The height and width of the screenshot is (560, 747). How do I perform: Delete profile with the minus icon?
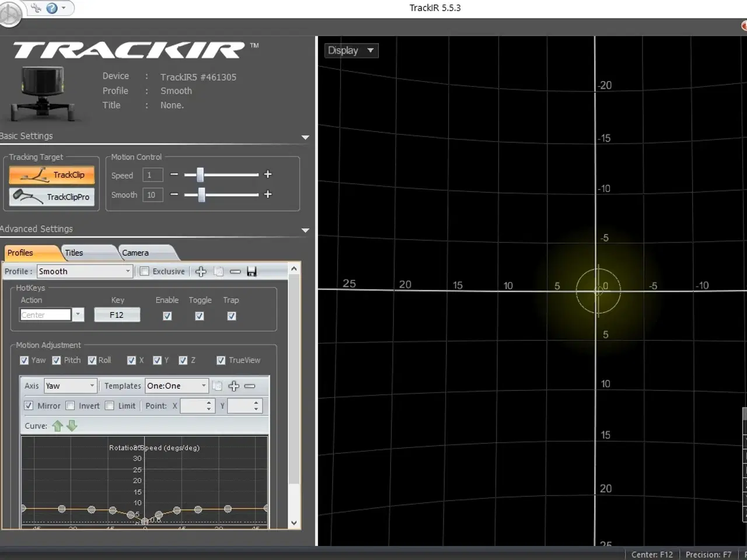235,271
